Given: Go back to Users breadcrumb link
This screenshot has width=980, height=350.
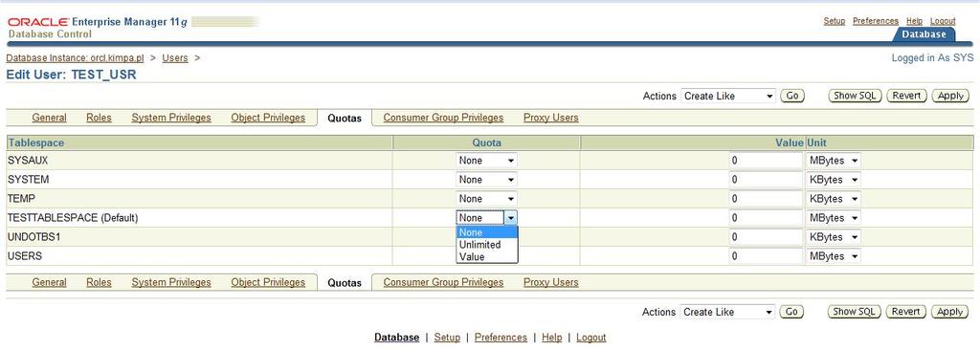Looking at the screenshot, I should (175, 58).
